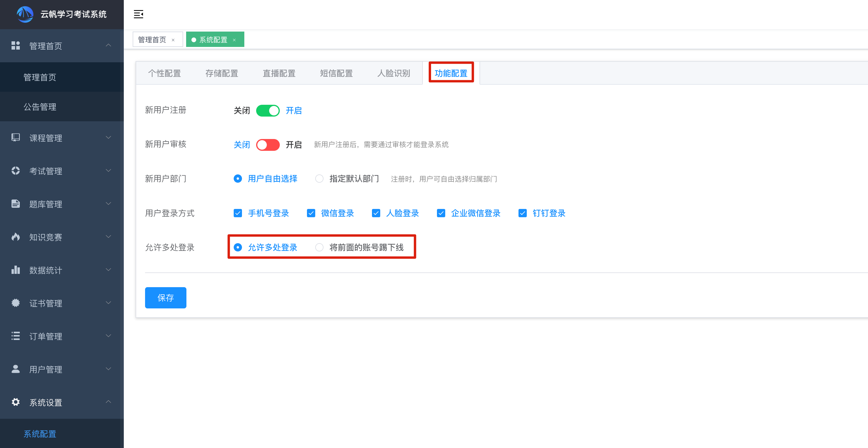The width and height of the screenshot is (868, 448).
Task: Switch to the 人脸识别 tab
Action: click(x=394, y=73)
